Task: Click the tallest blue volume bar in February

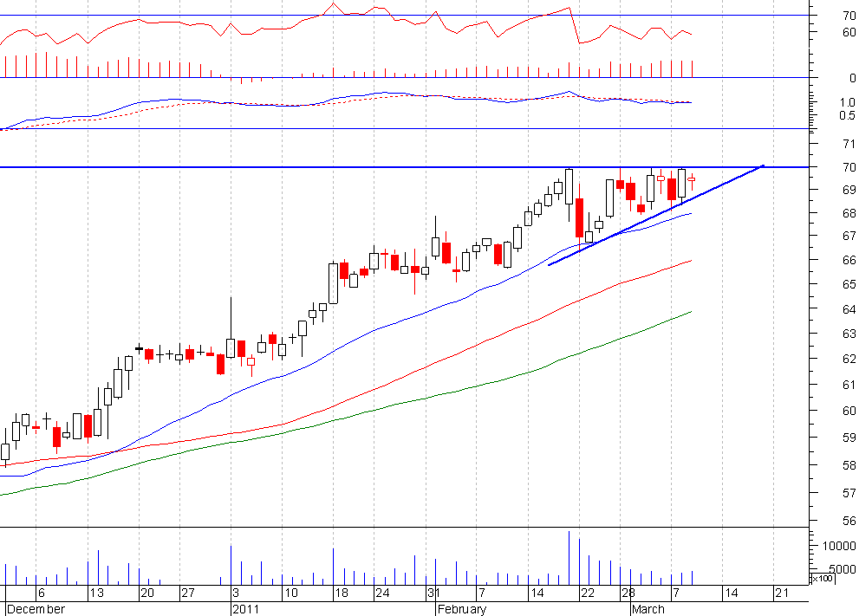Action: coord(569,558)
